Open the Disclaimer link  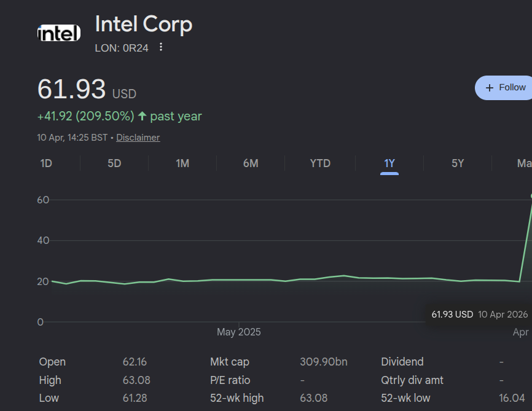pyautogui.click(x=138, y=138)
